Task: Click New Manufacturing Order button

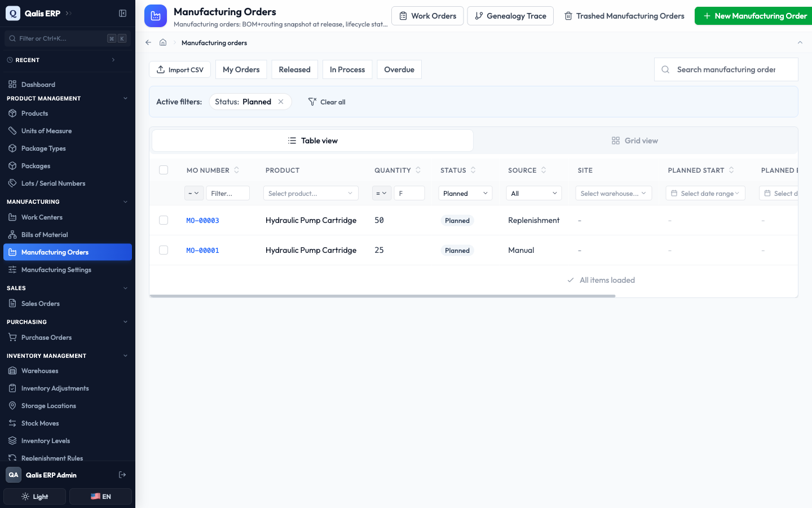Action: pos(754,16)
